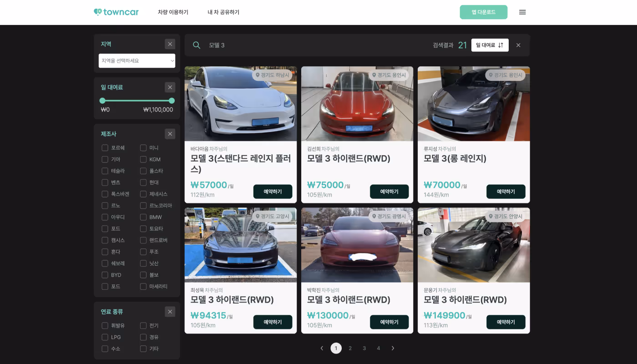Open the hamburger menu icon
Viewport: 637px width, 364px height.
(x=522, y=12)
